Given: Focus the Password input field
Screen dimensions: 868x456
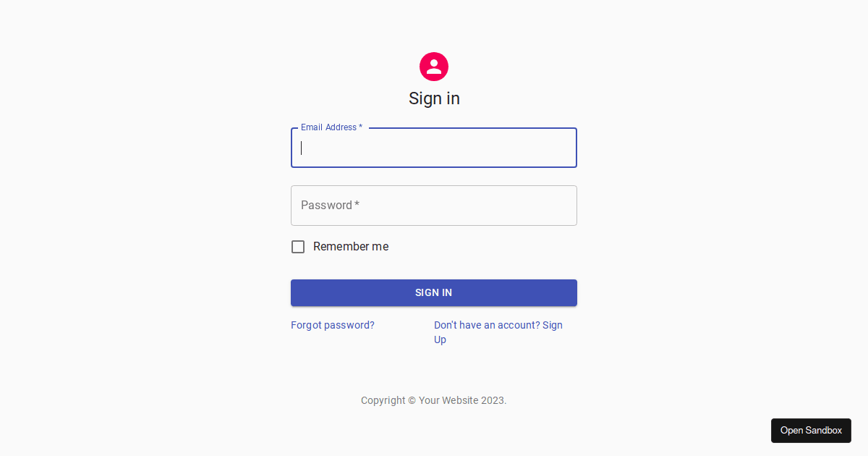Looking at the screenshot, I should point(434,206).
